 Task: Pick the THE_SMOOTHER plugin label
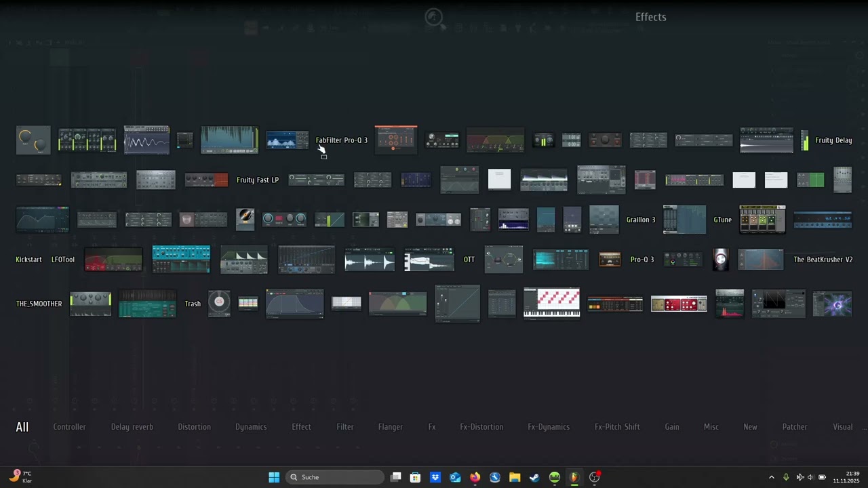(39, 304)
